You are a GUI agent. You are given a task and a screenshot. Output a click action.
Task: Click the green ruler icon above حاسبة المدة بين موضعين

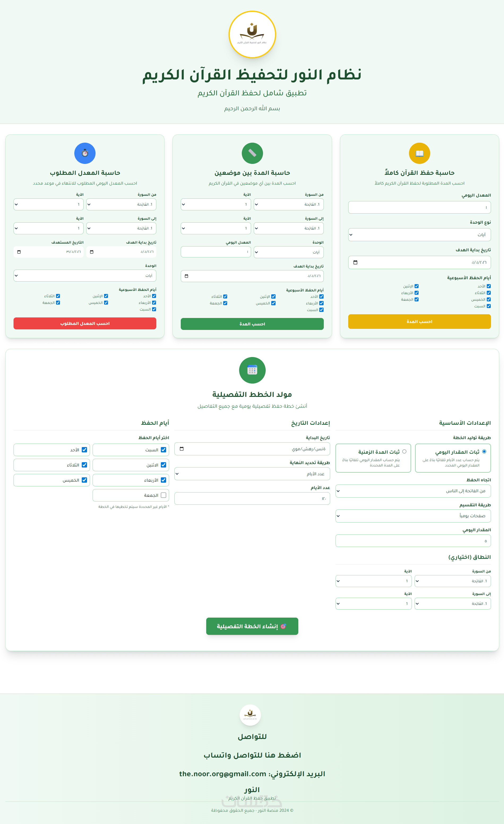click(252, 153)
